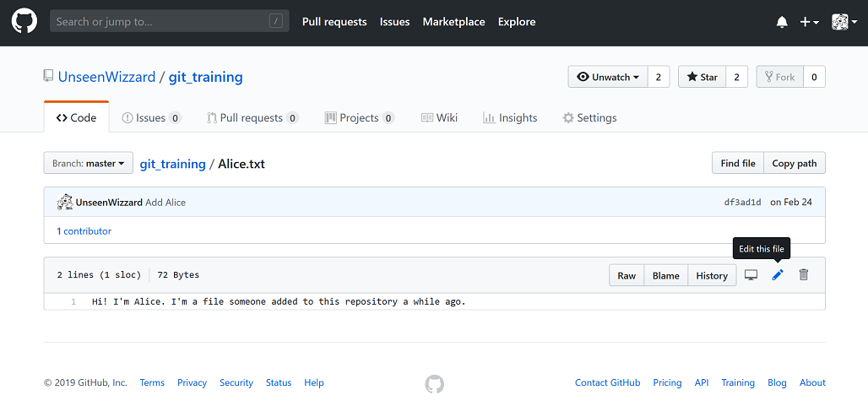Open commit df3ad1d link
Viewport: 868px width, 417px height.
(x=743, y=203)
